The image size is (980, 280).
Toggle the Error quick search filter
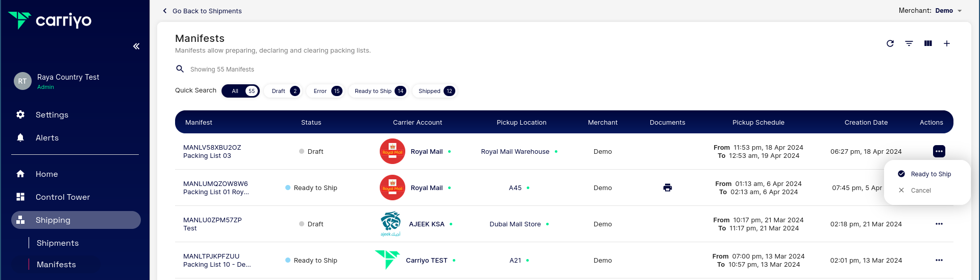pos(325,91)
